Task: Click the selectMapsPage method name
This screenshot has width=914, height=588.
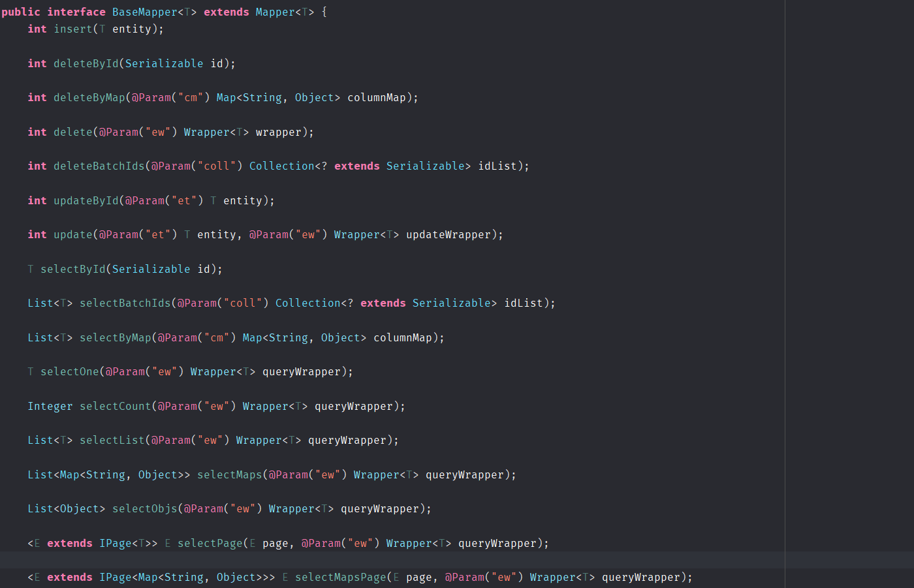Action: (x=341, y=577)
